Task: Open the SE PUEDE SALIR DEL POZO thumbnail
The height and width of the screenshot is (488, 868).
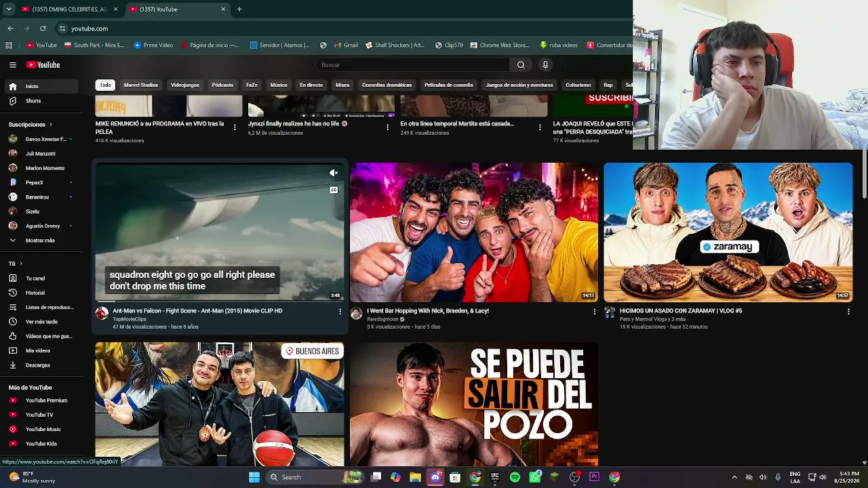Action: [x=474, y=404]
